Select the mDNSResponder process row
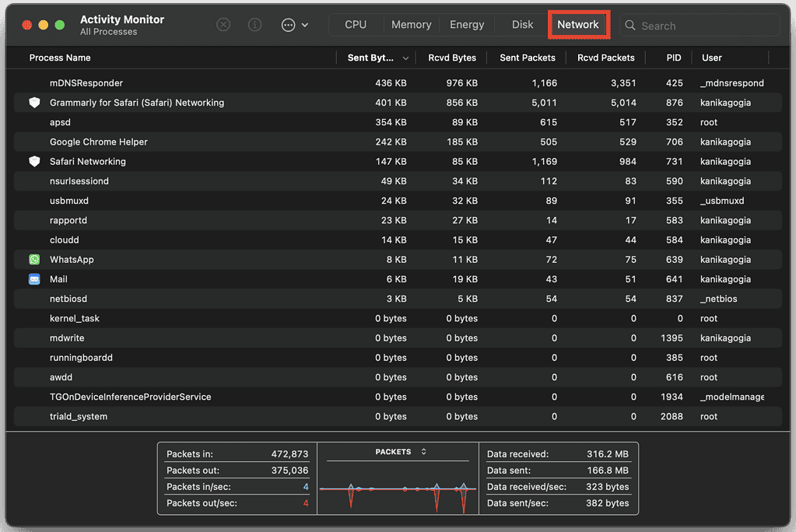Viewport: 796px width, 532px height. pos(398,82)
